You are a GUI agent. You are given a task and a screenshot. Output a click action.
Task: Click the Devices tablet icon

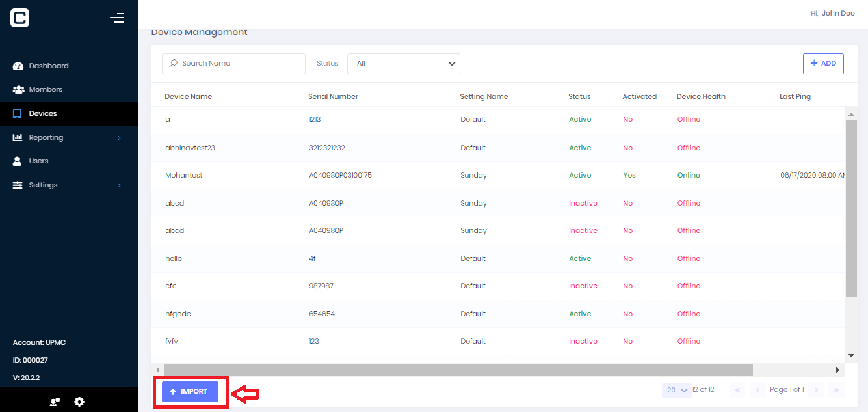pyautogui.click(x=18, y=113)
